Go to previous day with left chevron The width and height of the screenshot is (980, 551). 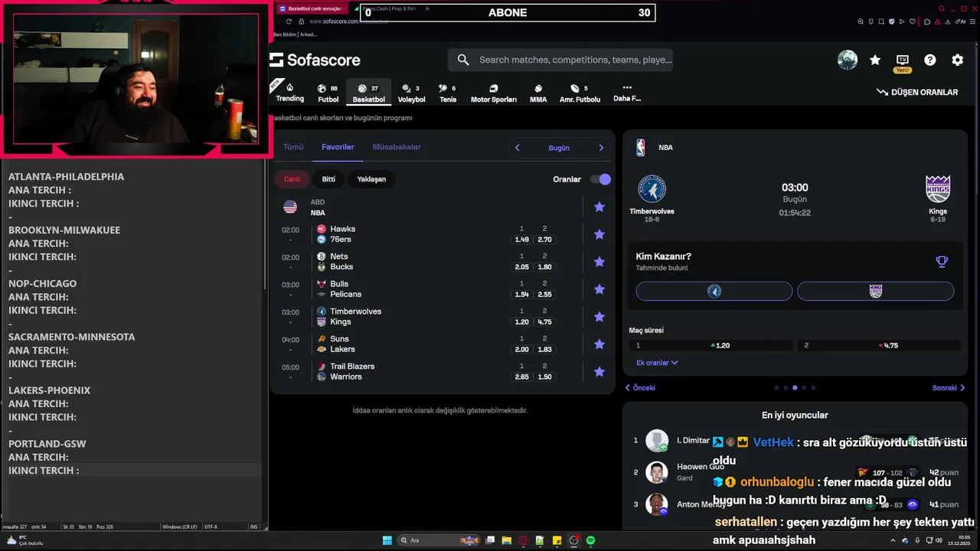(517, 148)
